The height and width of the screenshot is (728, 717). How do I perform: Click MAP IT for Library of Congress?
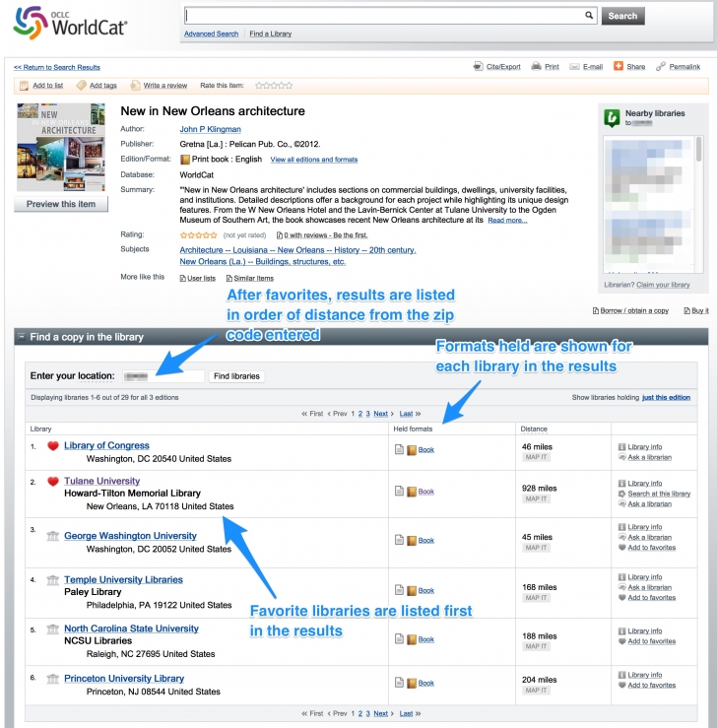click(x=536, y=457)
